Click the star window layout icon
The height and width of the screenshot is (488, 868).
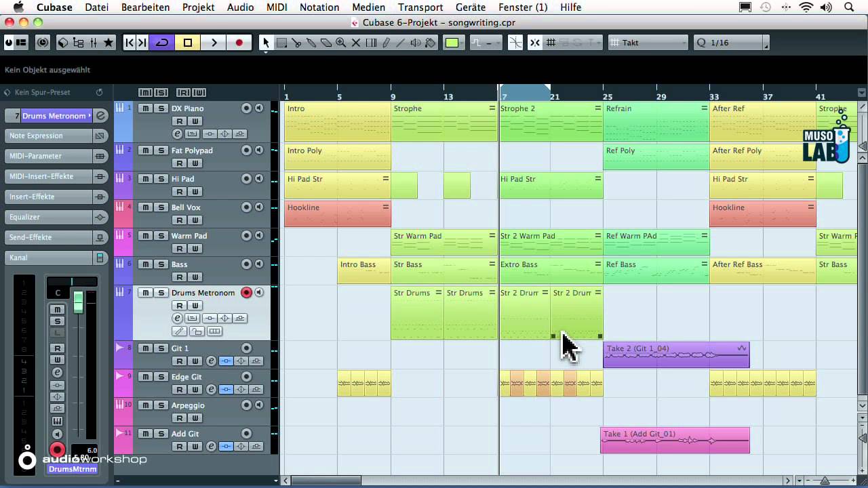tap(108, 43)
